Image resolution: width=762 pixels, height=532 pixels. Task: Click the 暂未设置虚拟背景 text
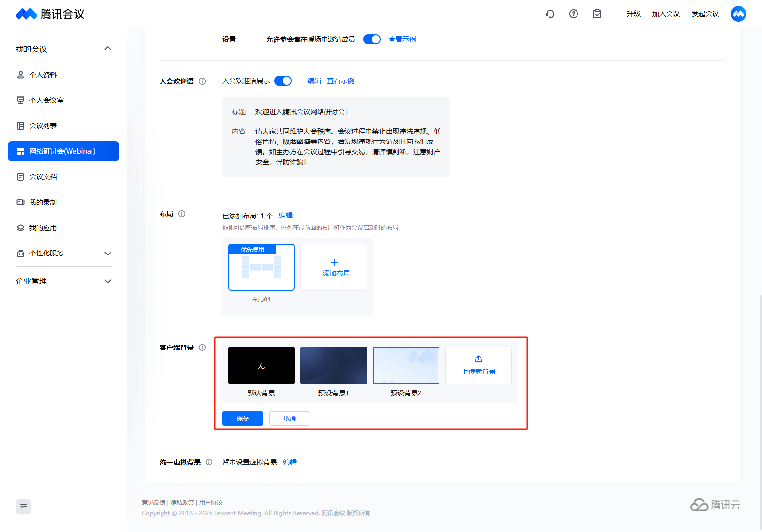point(250,462)
